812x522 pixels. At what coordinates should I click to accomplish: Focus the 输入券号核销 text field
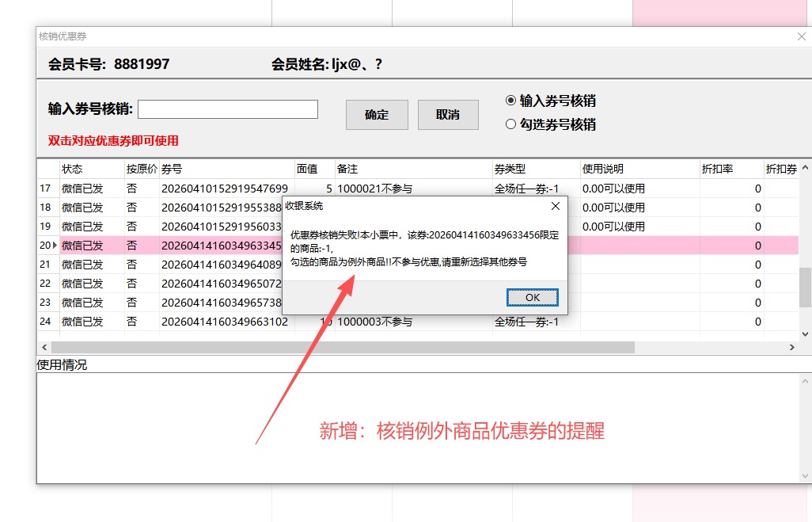228,109
